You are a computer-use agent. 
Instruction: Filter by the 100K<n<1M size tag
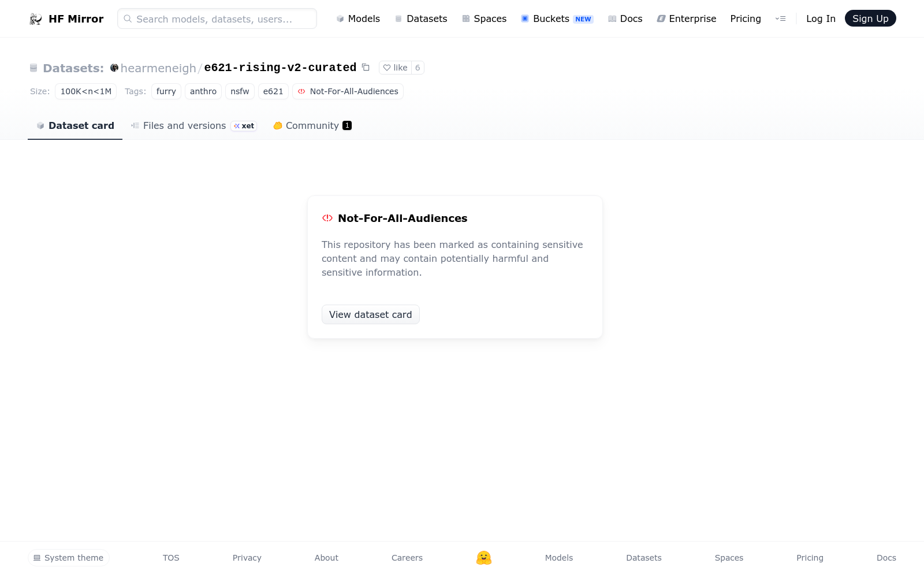coord(86,91)
